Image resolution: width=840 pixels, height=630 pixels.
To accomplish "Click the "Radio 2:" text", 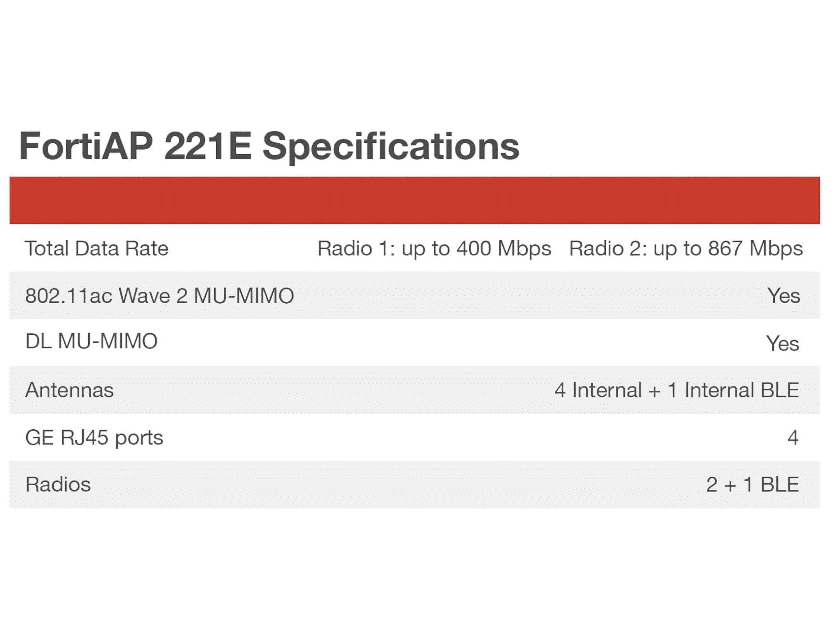I will [608, 249].
